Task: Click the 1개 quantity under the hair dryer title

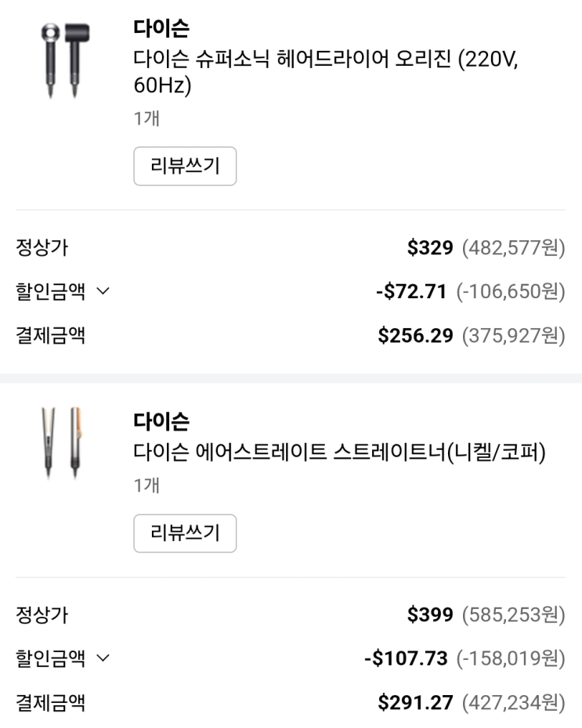Action: [x=146, y=120]
